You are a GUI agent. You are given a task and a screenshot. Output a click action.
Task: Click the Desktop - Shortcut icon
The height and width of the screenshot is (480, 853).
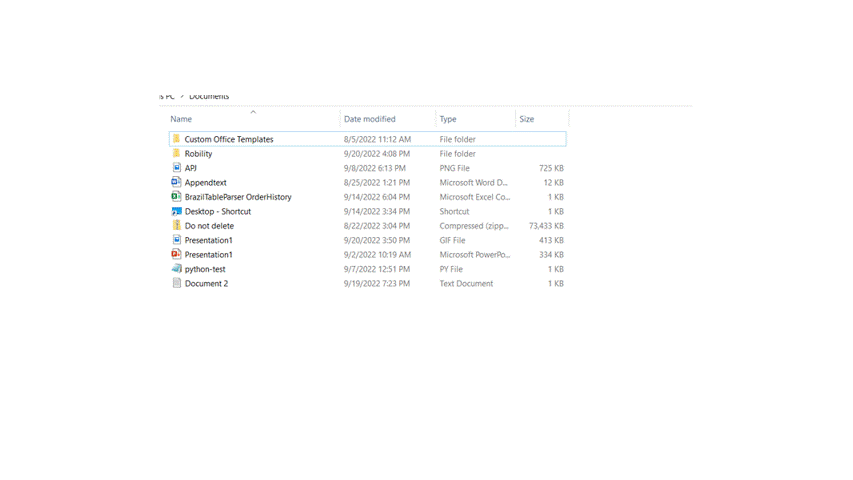176,212
